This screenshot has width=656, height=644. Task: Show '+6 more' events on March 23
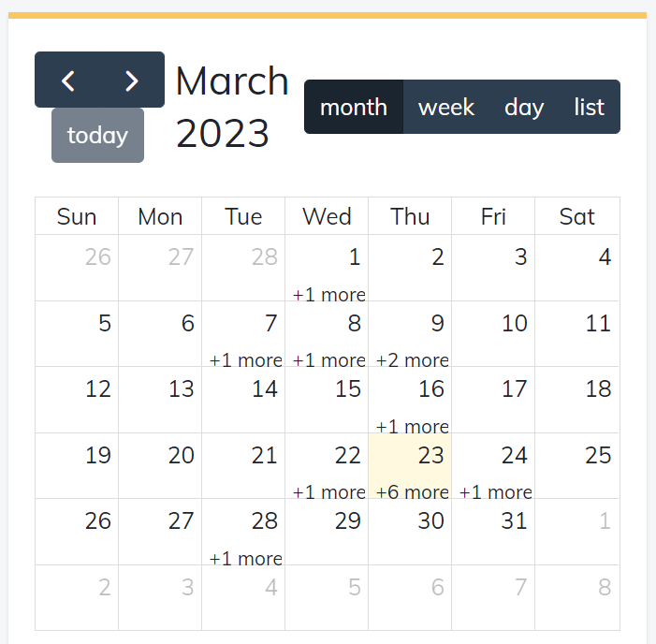(x=412, y=492)
